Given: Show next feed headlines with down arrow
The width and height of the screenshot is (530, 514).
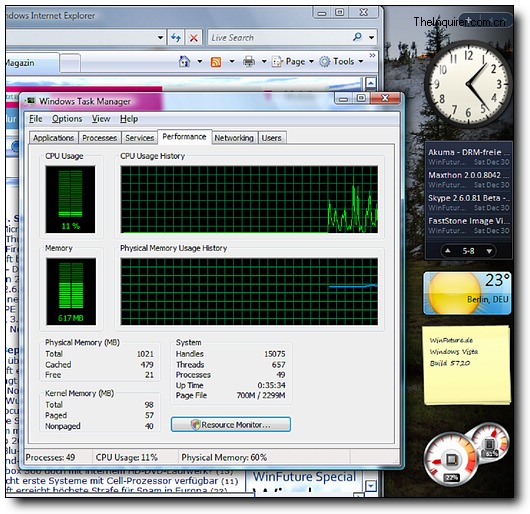Looking at the screenshot, I should click(489, 251).
